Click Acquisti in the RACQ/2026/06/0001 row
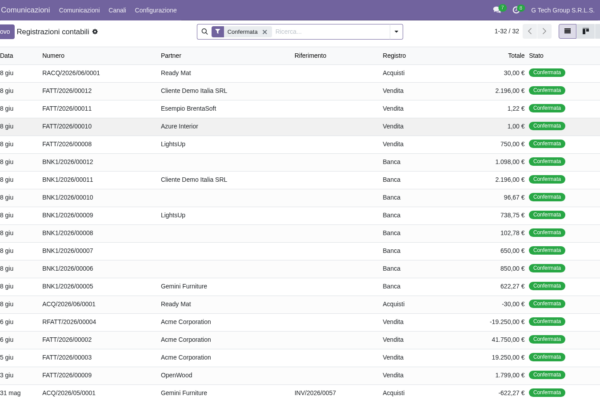 pos(393,73)
